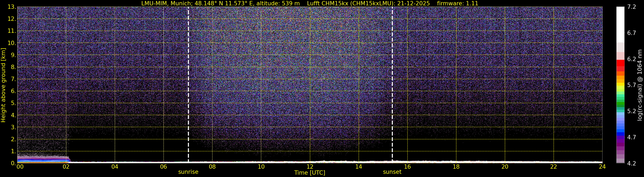Click the "13." tick on the height axis
Image resolution: width=644 pixels, height=177 pixels.
coord(12,7)
